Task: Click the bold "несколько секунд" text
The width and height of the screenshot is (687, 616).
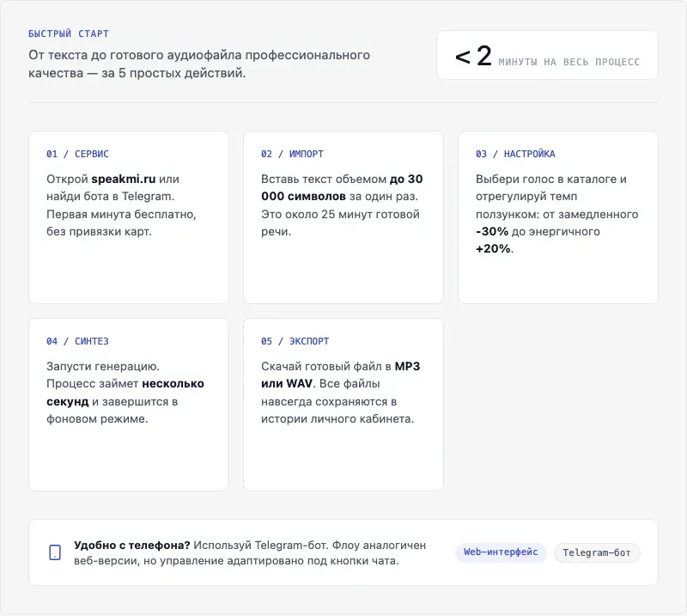Action: [x=125, y=393]
